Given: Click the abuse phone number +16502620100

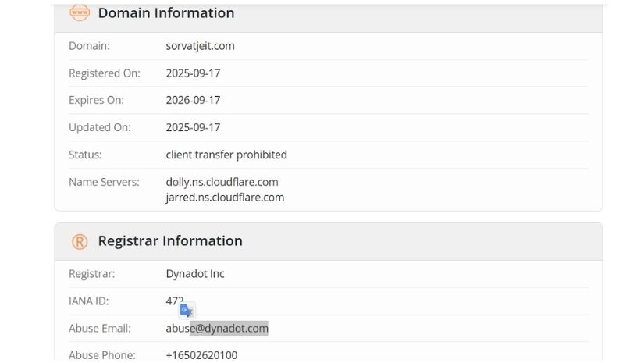Looking at the screenshot, I should (x=201, y=355).
